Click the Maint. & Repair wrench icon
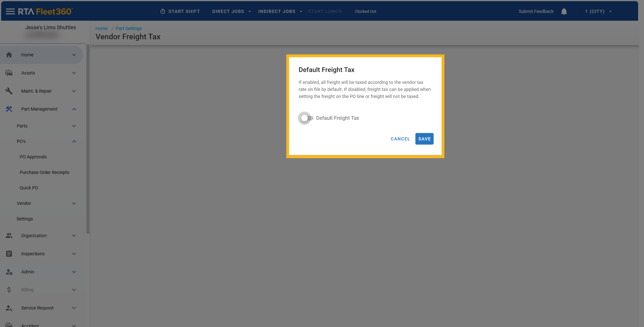644x327 pixels. 9,91
